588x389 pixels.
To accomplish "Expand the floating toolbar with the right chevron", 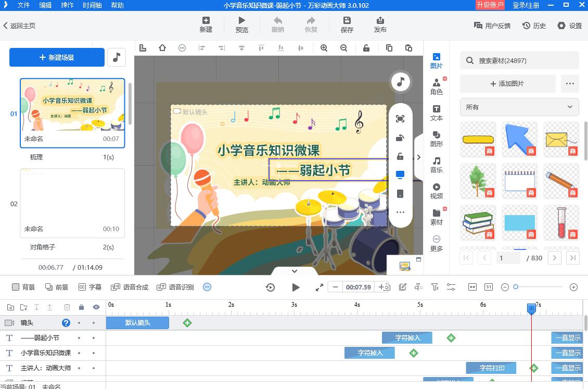I will click(x=419, y=157).
